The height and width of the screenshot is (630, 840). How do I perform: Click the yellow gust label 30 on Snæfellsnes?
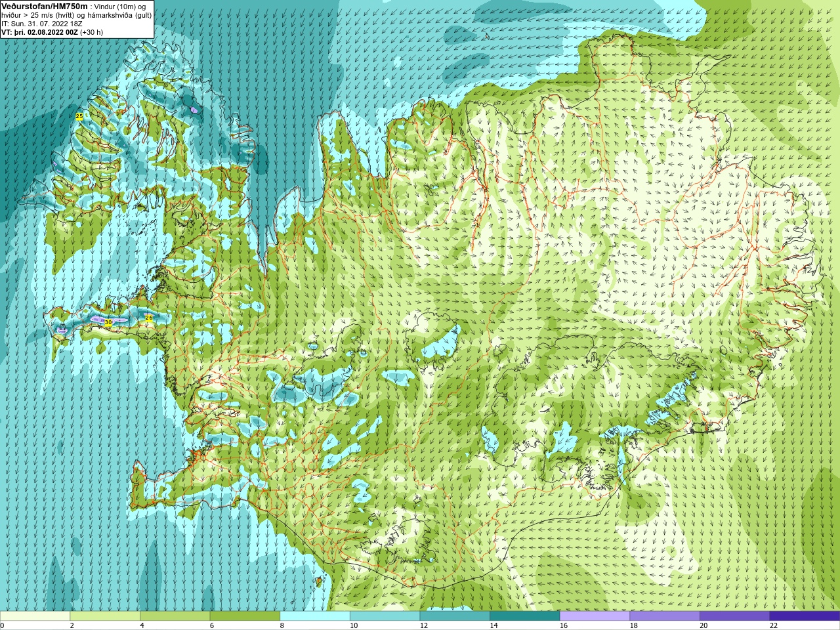[108, 322]
